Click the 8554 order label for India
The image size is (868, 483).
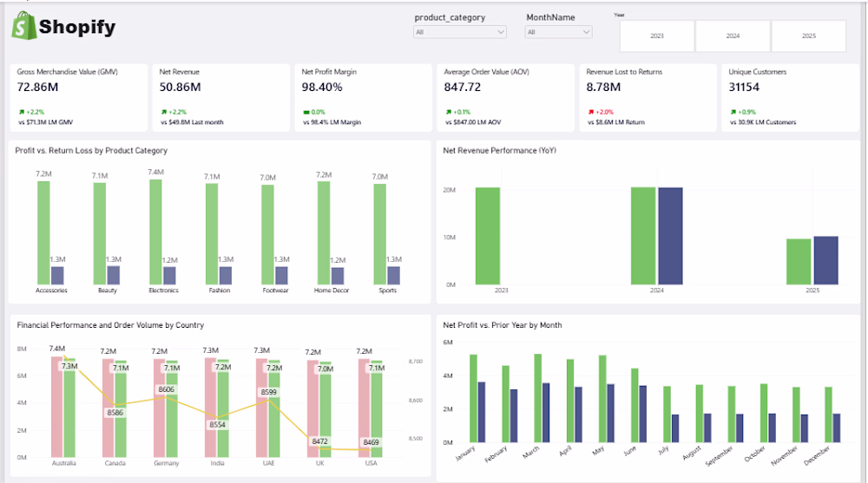tap(218, 425)
